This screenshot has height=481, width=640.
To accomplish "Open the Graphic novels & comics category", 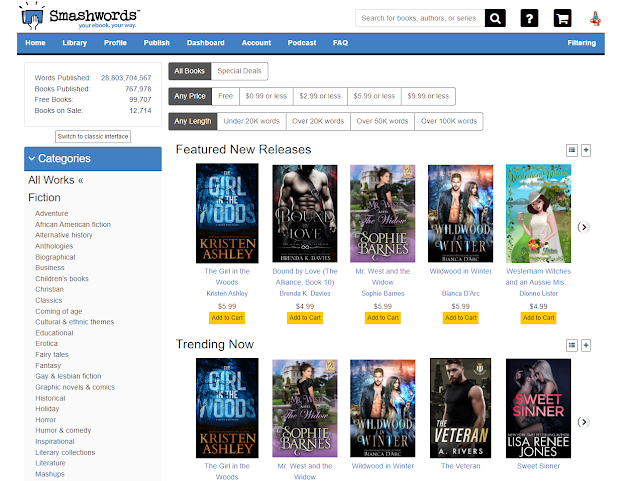I will pyautogui.click(x=75, y=387).
